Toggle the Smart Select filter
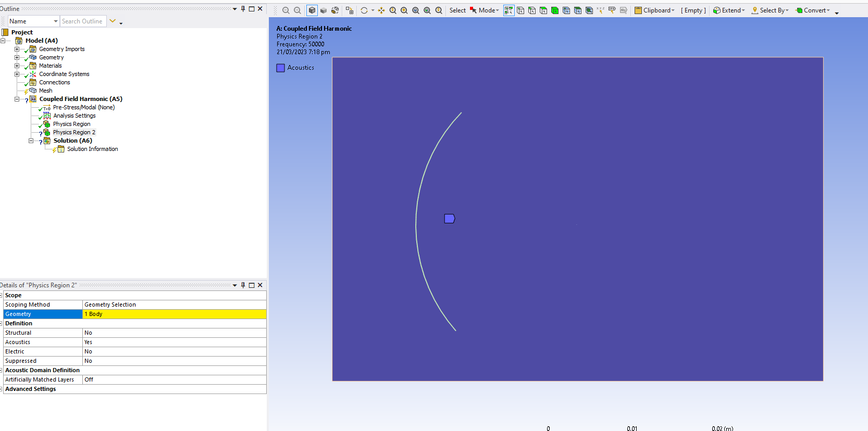Screen dimensions: 868x431 [x=509, y=10]
